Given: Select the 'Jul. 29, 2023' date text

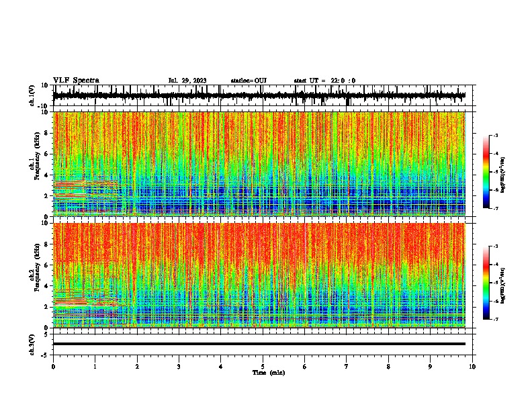Looking at the screenshot, I should [187, 81].
